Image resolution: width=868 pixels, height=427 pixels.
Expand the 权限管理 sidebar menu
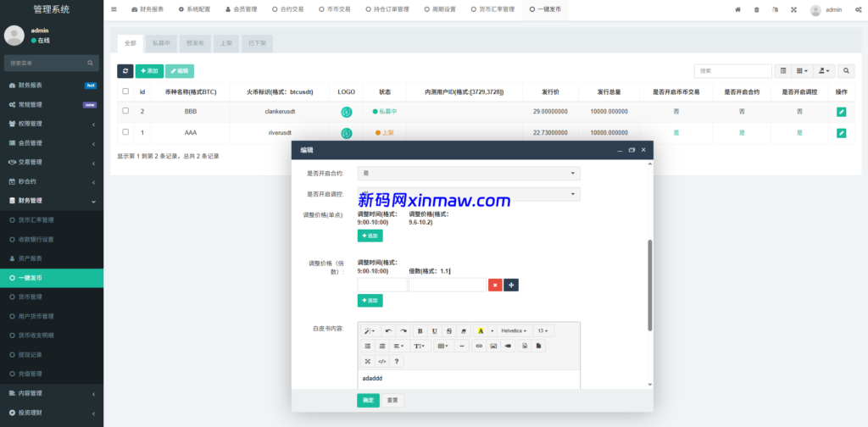coord(52,124)
